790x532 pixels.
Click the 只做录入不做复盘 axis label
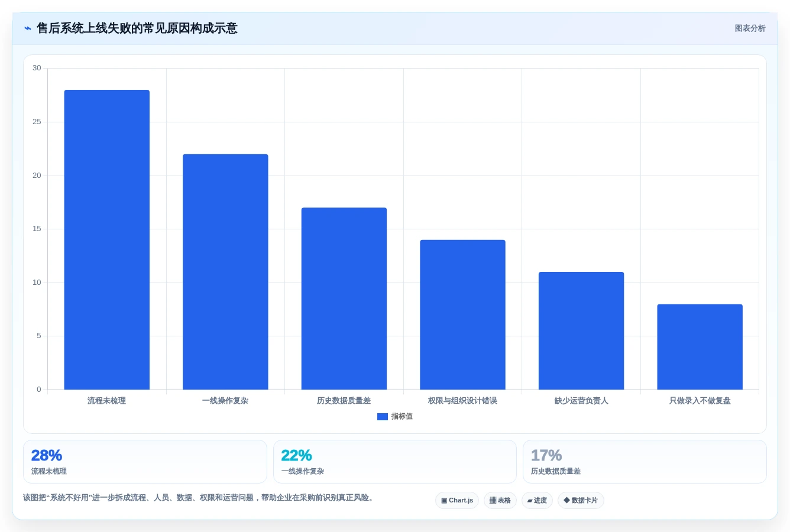(x=700, y=401)
